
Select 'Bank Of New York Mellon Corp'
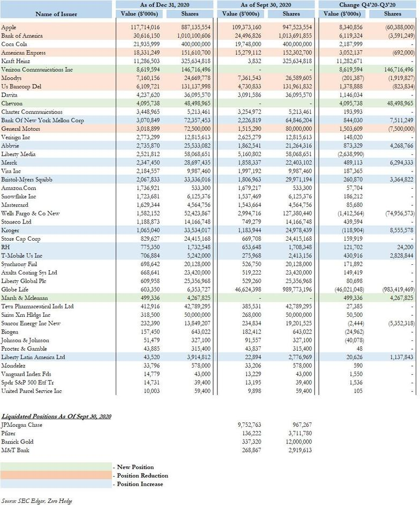pos(42,120)
